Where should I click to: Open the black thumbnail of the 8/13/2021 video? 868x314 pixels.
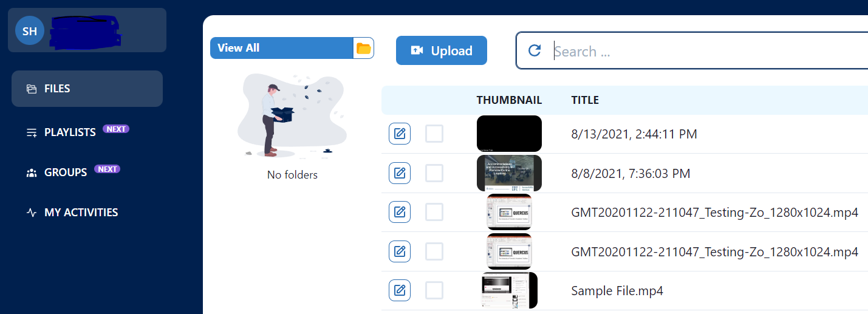[509, 134]
